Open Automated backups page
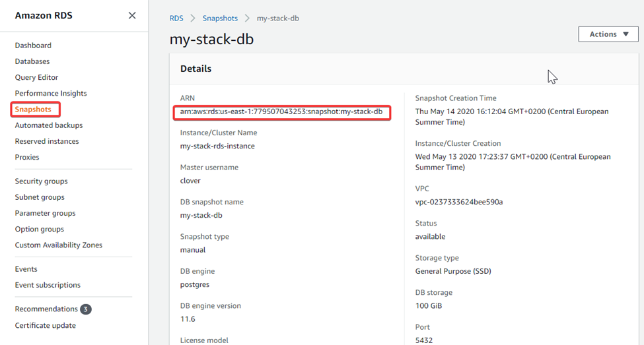Viewport: 644px width, 345px height. click(49, 125)
